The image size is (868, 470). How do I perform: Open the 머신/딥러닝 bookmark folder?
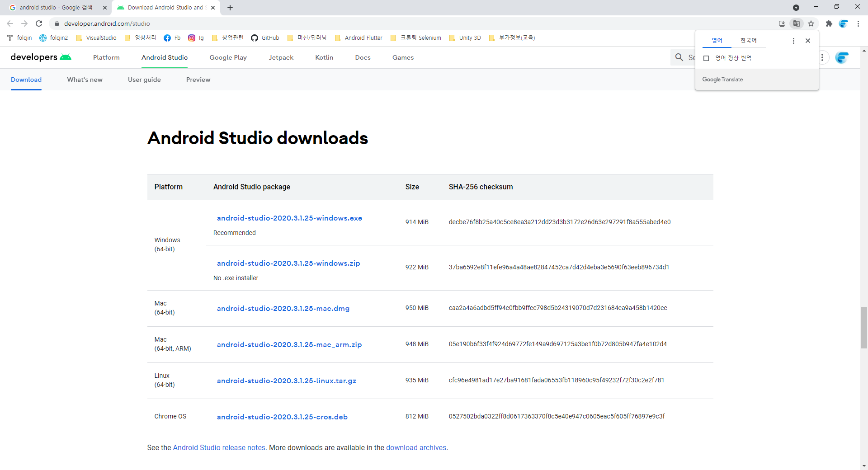click(307, 38)
